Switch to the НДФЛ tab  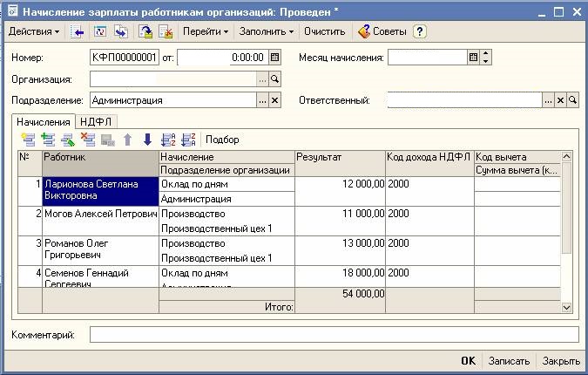98,122
